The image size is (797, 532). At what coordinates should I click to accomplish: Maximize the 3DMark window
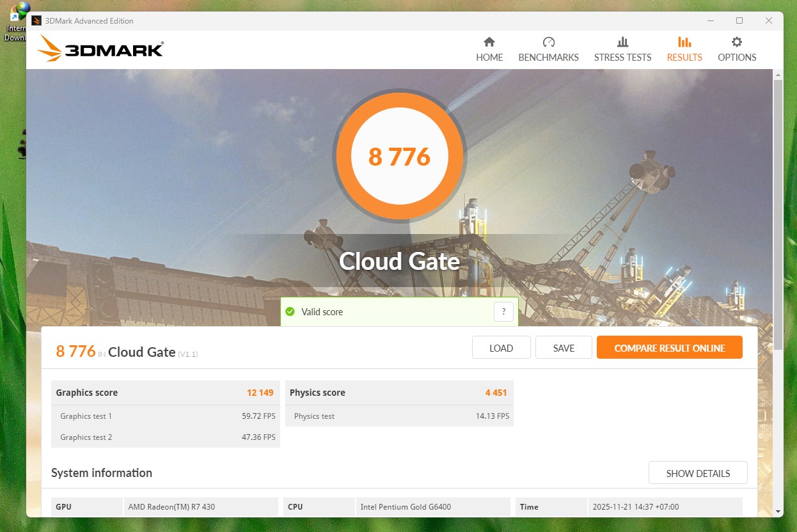click(x=739, y=20)
